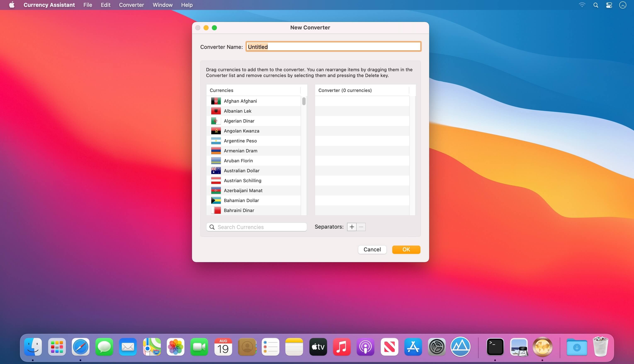Image resolution: width=634 pixels, height=364 pixels.
Task: Click the Australian Dollar flag icon
Action: [x=216, y=170]
